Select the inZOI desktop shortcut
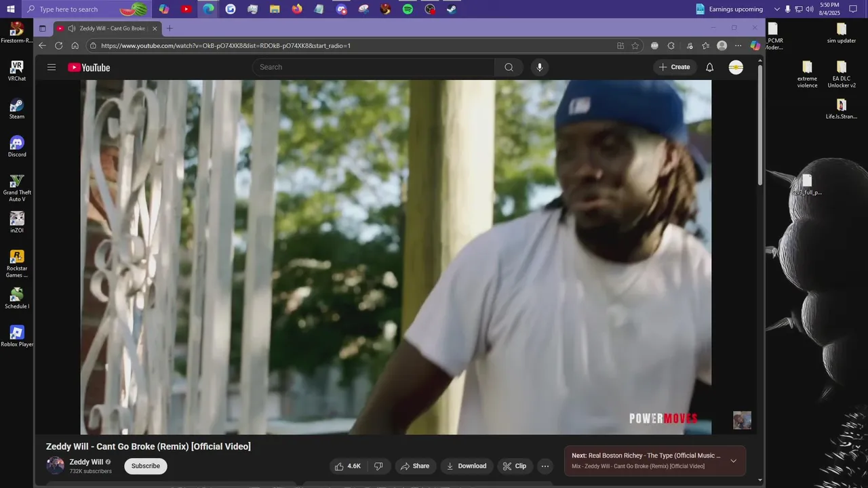 [x=17, y=222]
